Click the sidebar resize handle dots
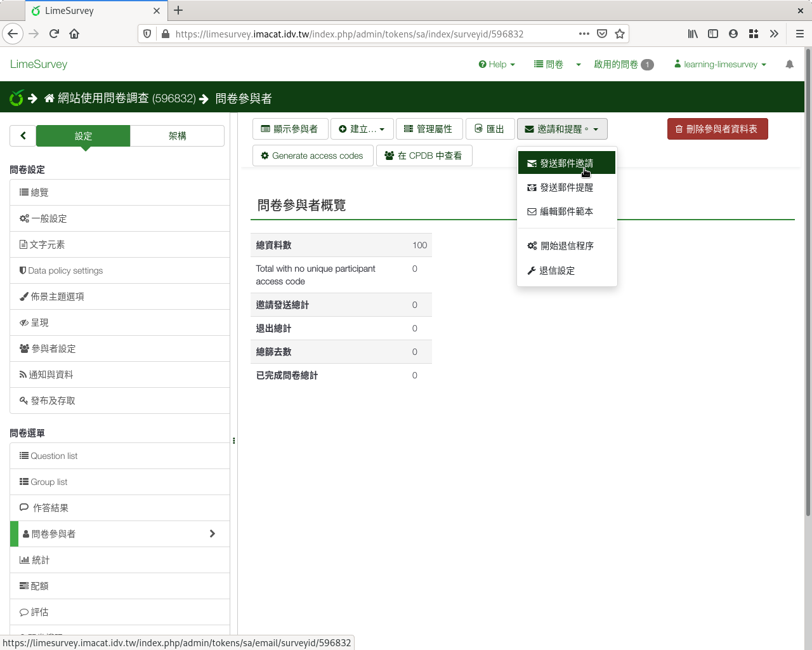This screenshot has width=812, height=650. click(x=234, y=441)
